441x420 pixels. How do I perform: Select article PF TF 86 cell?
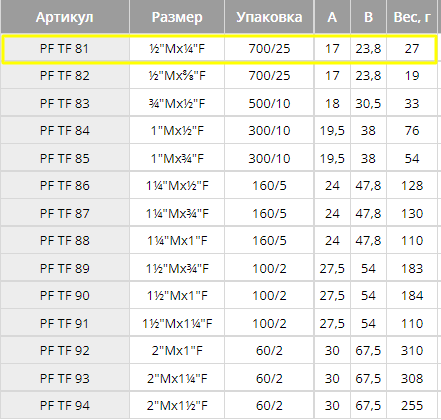tap(65, 185)
